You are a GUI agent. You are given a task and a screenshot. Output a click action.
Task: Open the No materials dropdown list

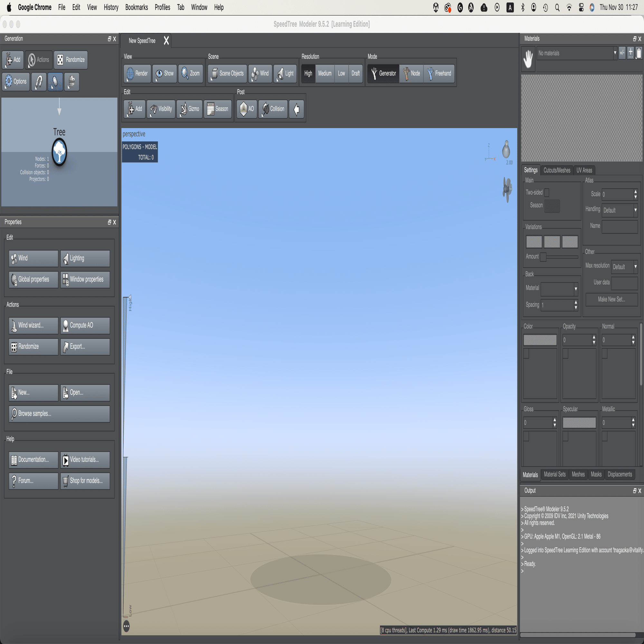[577, 53]
